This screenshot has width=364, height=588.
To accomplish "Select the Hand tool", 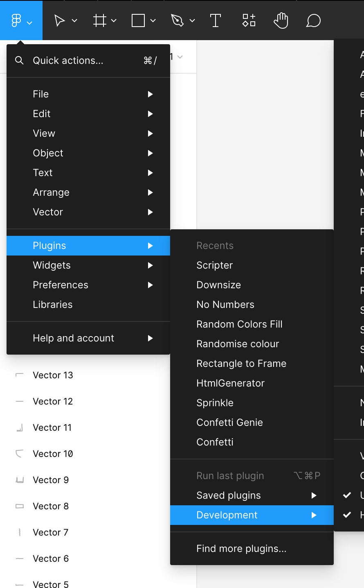I will (x=281, y=20).
